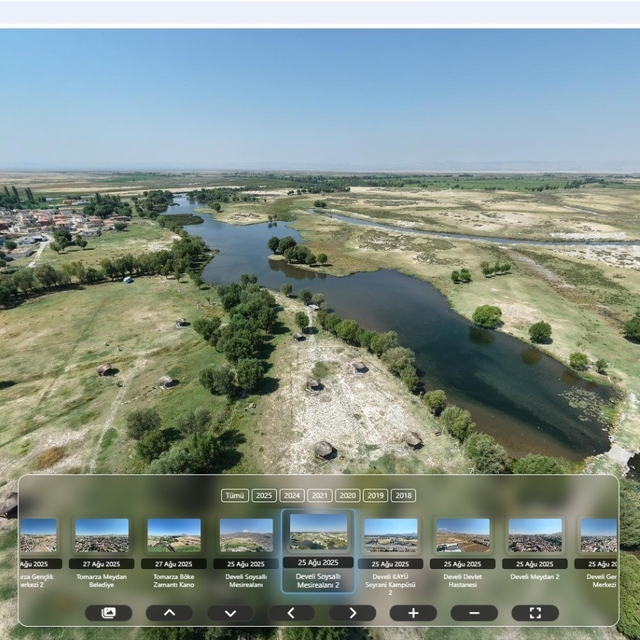Filter panoramas by year 2025
The image size is (640, 640).
(264, 495)
